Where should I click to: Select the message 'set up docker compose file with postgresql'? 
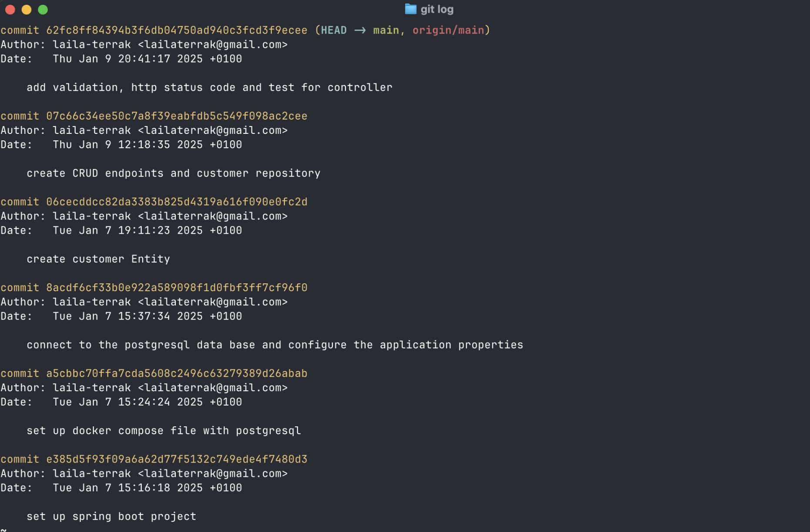pos(163,430)
